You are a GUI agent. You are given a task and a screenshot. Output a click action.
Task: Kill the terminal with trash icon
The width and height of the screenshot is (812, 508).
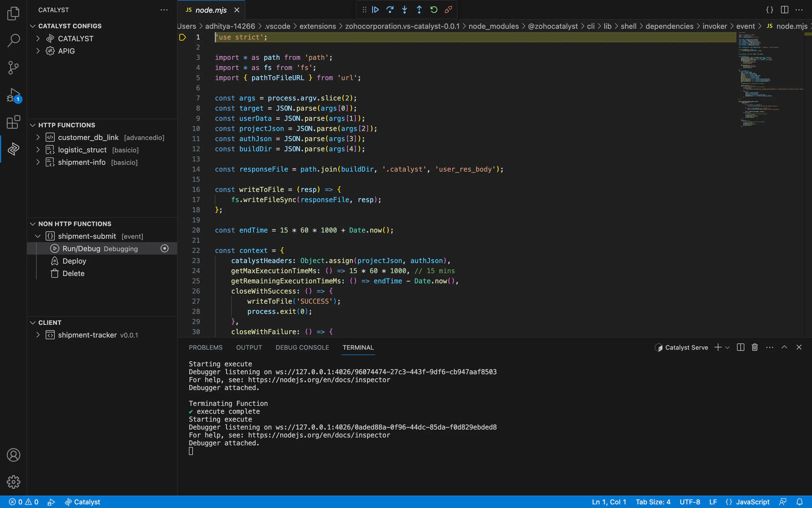(x=754, y=347)
